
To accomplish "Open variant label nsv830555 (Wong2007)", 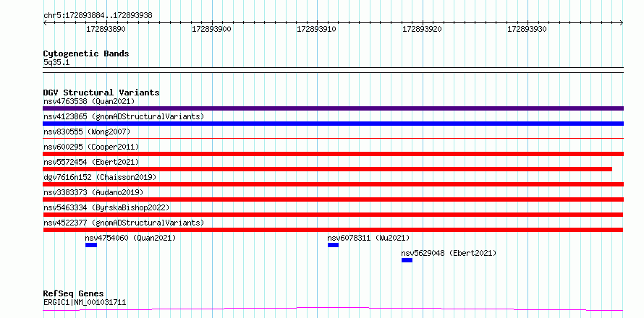I will [87, 132].
